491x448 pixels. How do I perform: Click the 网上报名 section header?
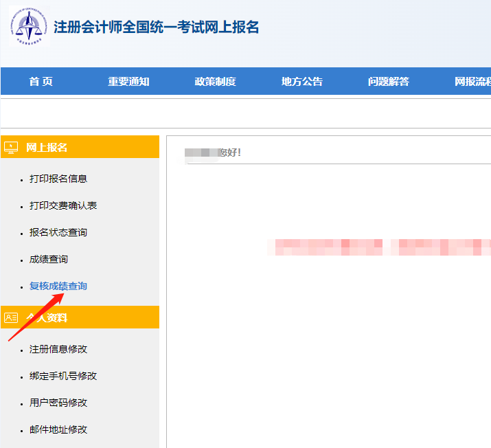tap(47, 147)
